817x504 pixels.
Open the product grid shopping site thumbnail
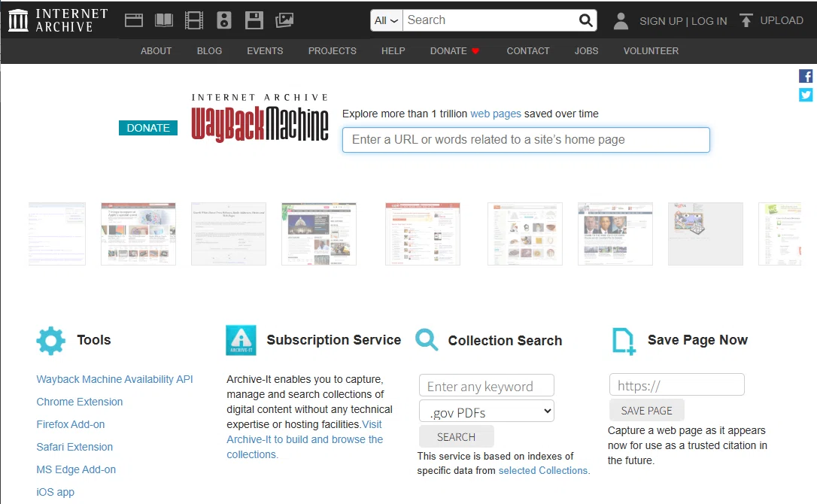pyautogui.click(x=524, y=234)
